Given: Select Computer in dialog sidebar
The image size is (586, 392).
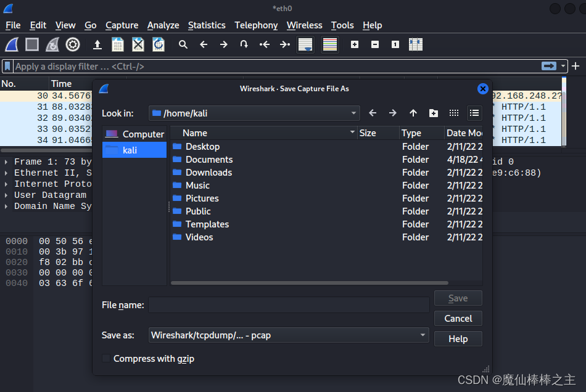Looking at the screenshot, I should [134, 134].
